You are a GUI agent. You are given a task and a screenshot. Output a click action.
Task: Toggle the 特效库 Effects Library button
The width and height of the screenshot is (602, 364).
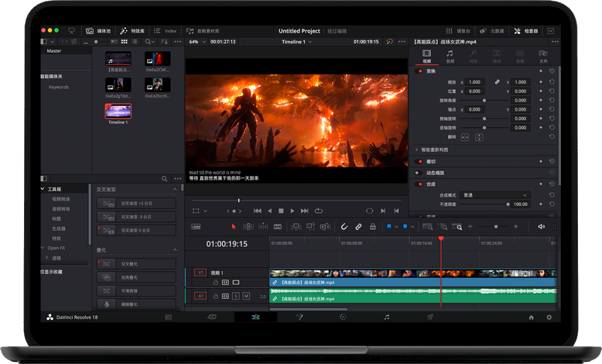132,31
